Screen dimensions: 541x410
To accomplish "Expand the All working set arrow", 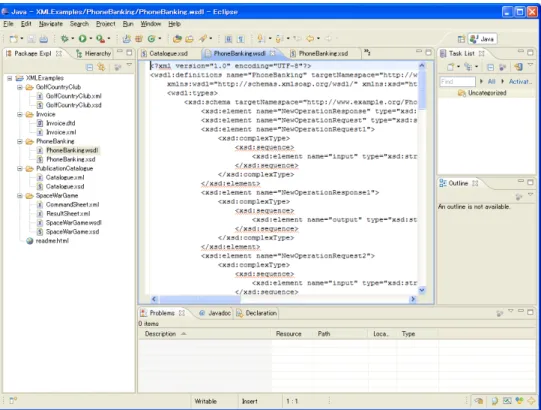I will click(x=482, y=81).
